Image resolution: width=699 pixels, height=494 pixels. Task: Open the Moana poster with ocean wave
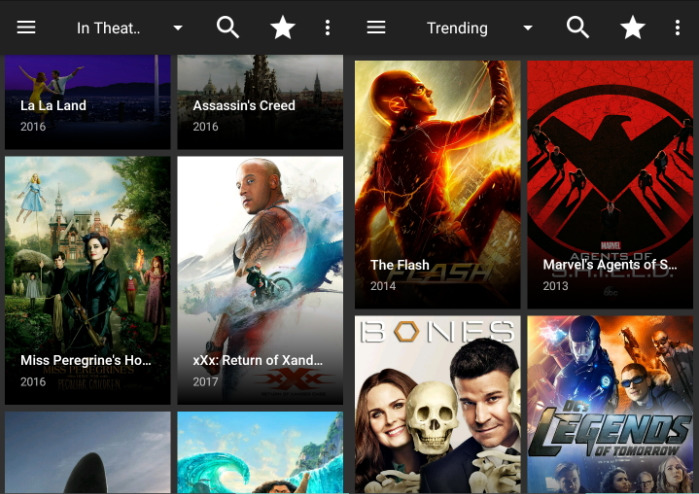(260, 452)
